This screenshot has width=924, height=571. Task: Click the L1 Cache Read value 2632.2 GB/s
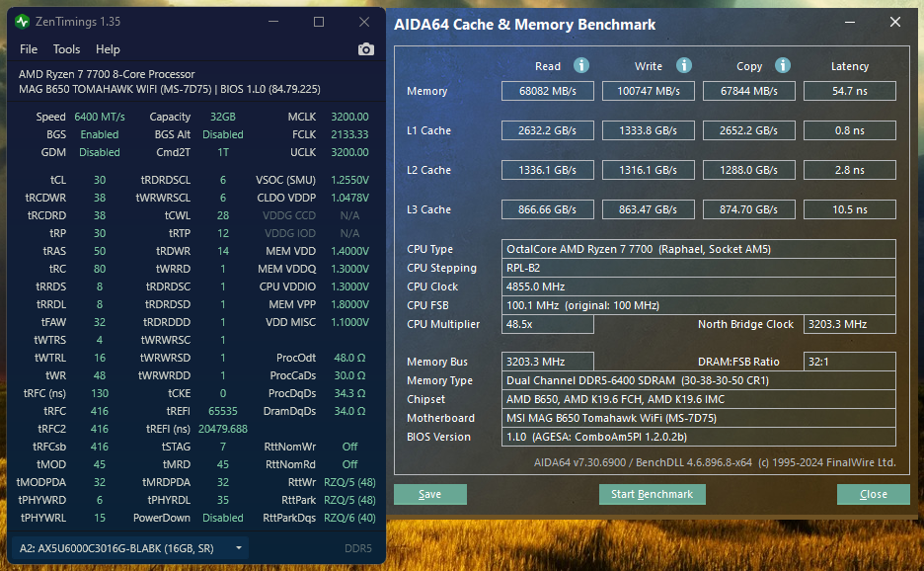point(548,130)
